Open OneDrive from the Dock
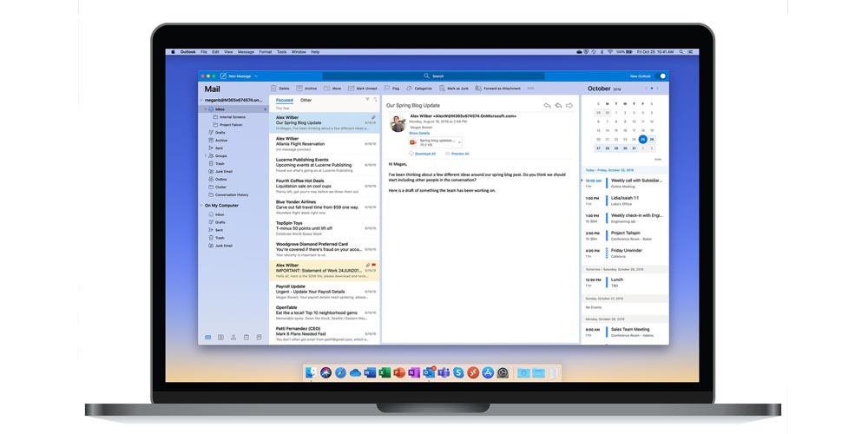Screen dimensions: 868x434 355,373
